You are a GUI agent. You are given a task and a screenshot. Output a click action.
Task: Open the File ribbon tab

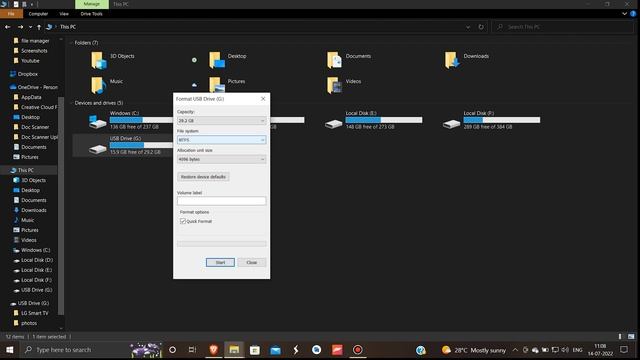point(11,13)
